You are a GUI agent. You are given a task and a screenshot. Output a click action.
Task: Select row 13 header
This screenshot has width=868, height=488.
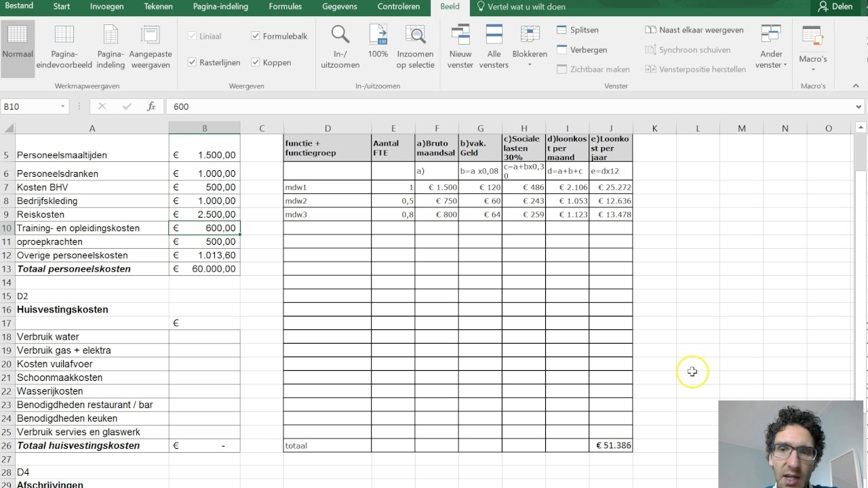point(7,269)
